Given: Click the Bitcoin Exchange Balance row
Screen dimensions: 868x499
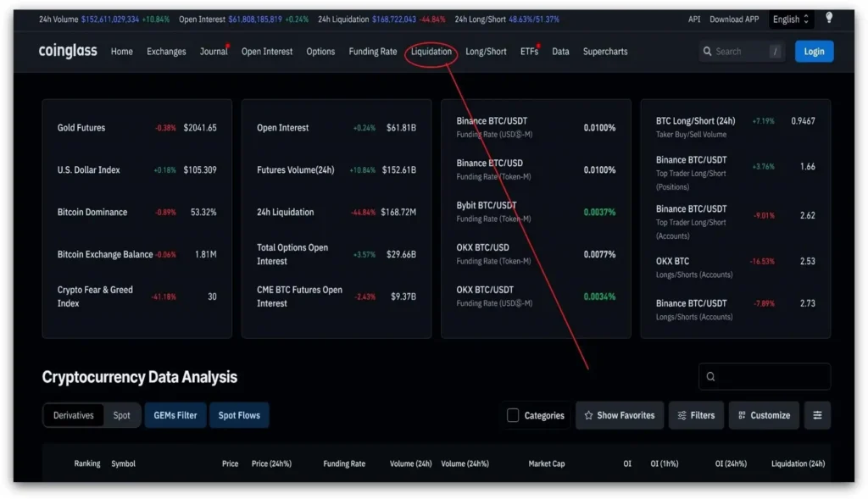Looking at the screenshot, I should click(136, 254).
